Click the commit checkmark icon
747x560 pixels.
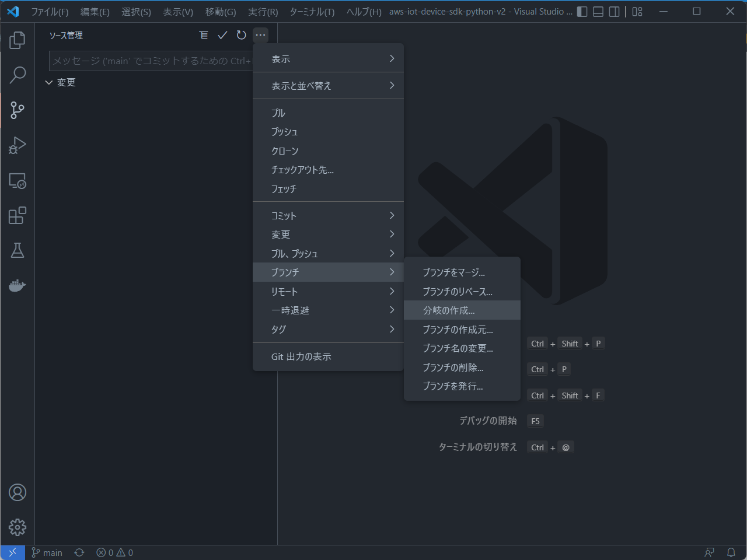222,35
